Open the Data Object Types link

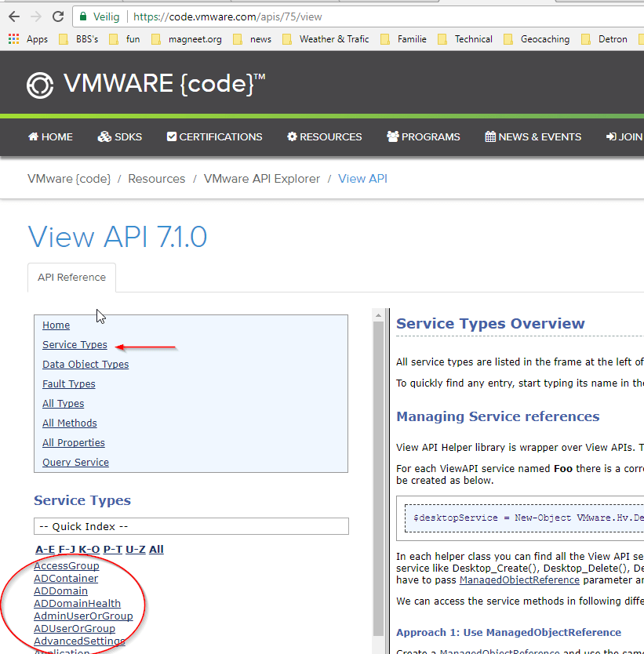pos(86,364)
